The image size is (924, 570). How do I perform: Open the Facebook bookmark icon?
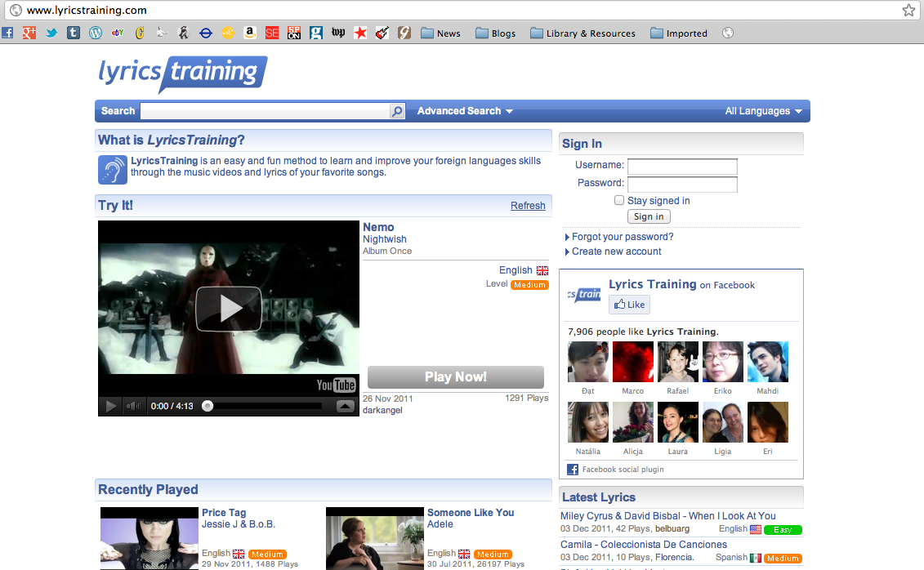click(x=7, y=33)
